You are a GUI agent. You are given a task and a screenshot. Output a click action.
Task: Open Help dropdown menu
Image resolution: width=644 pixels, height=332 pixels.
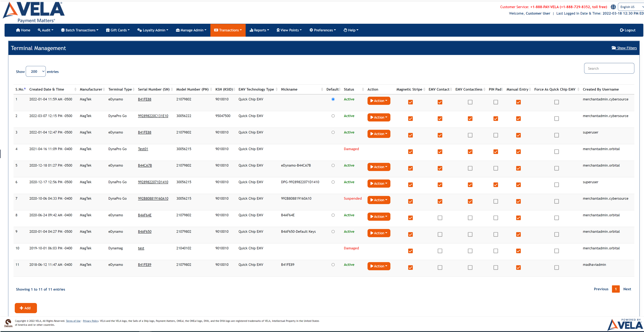351,30
